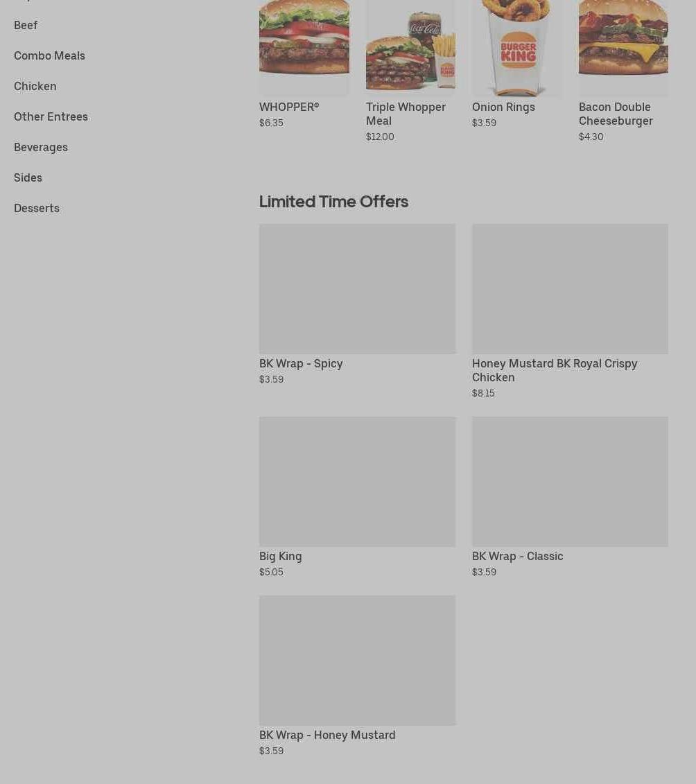Open Other Entrees category
This screenshot has width=696, height=784.
pos(51,117)
